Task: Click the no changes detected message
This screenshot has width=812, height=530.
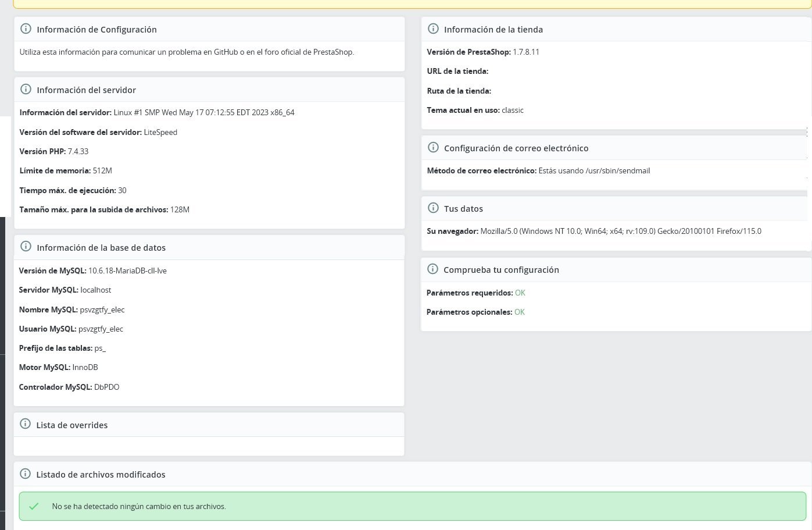Action: click(139, 507)
